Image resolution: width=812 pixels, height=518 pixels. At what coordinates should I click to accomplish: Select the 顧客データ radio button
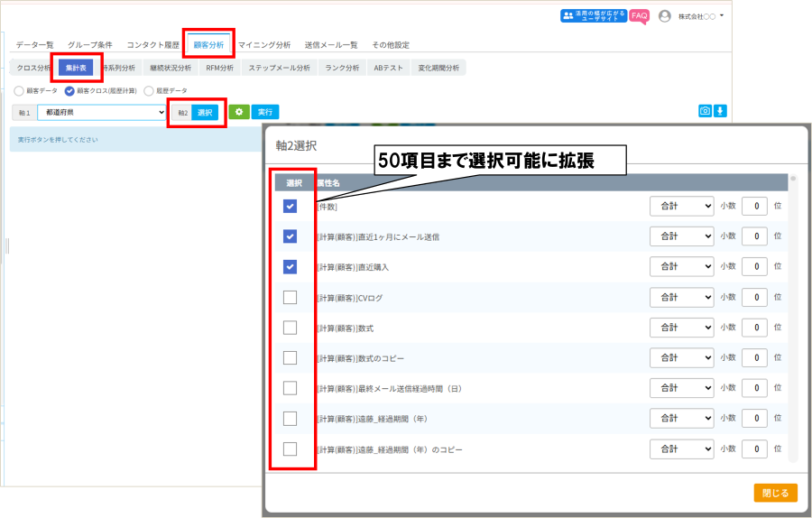tap(19, 91)
